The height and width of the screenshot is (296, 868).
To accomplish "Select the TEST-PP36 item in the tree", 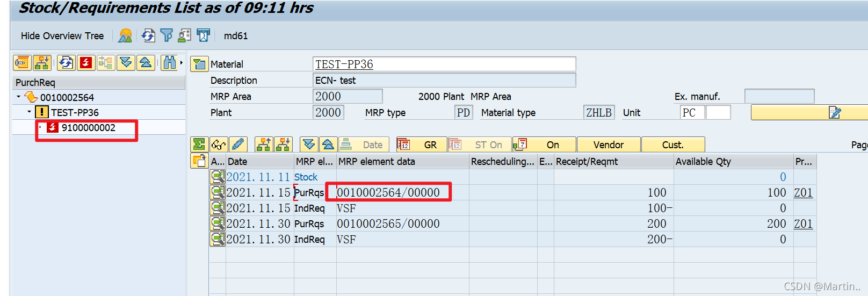I will 75,113.
